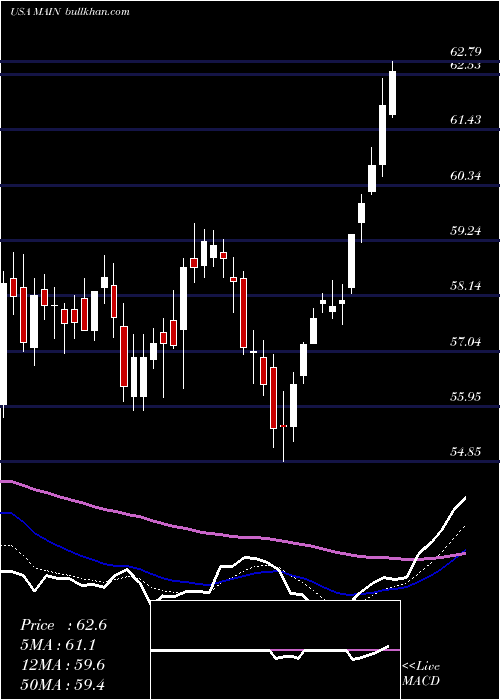Click the '<<Live MACD' label
The width and height of the screenshot is (500, 700).
click(x=421, y=673)
